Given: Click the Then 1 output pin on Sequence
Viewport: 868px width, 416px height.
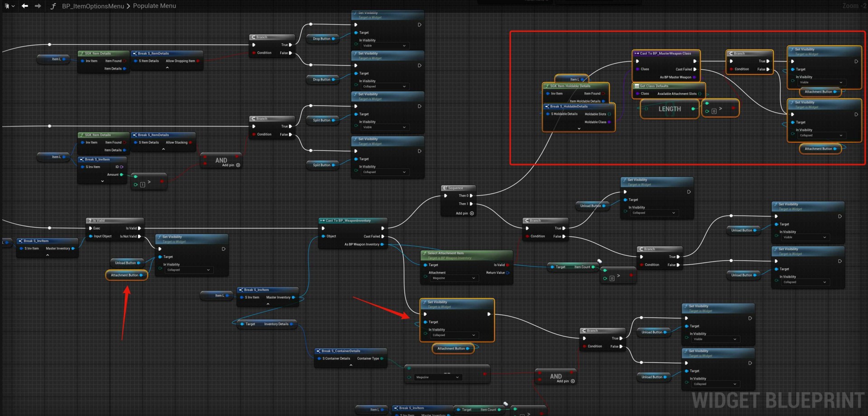Looking at the screenshot, I should 471,204.
